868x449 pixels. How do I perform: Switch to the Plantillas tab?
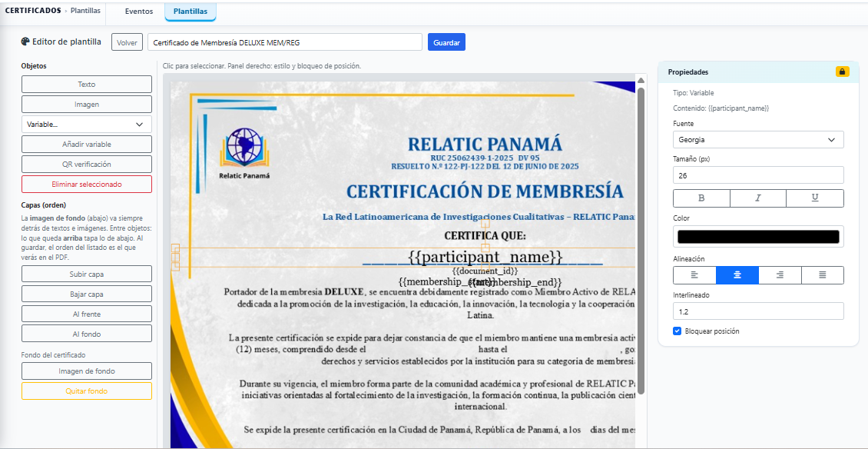click(190, 12)
